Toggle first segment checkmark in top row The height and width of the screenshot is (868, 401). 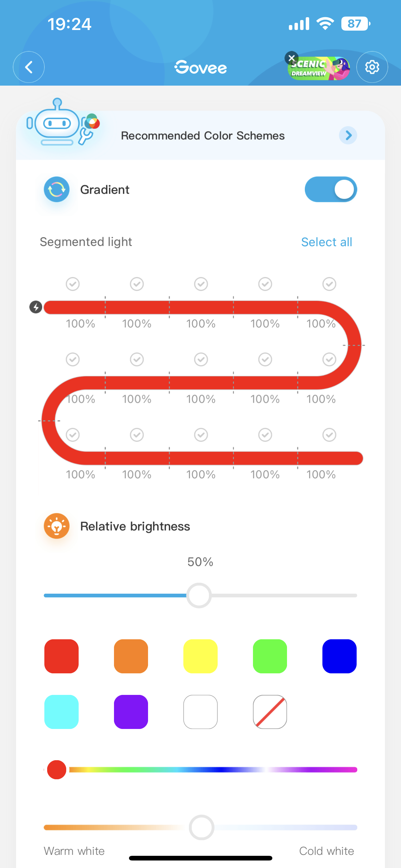(73, 284)
